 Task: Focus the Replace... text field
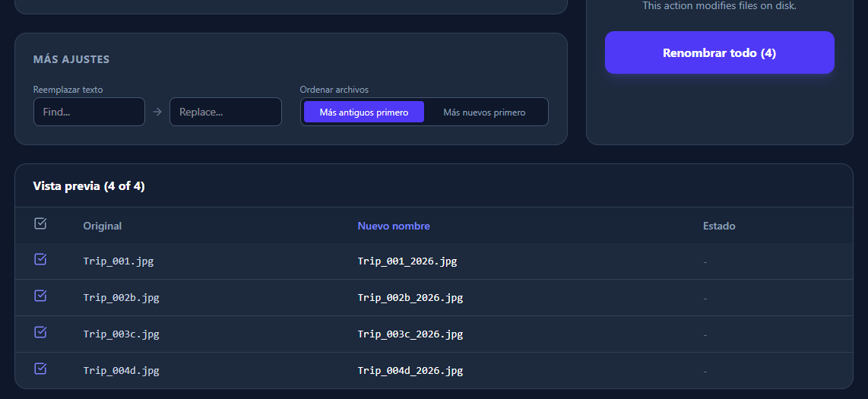225,112
